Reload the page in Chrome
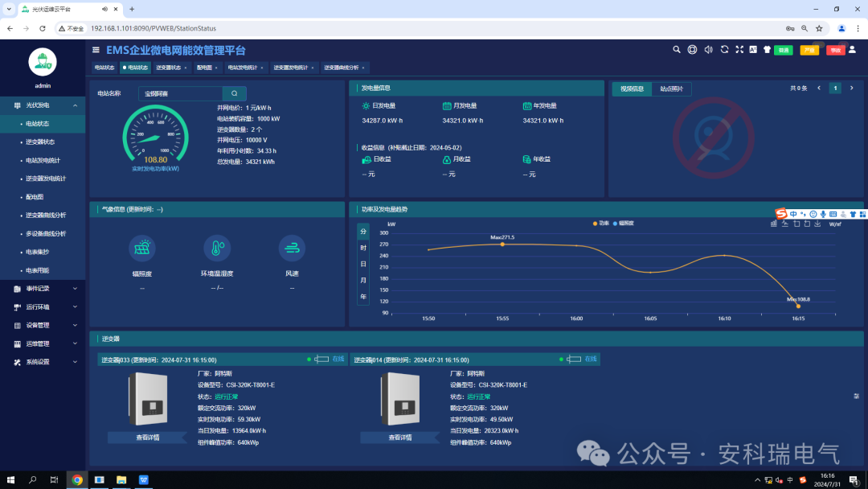Image resolution: width=868 pixels, height=489 pixels. pos(42,28)
